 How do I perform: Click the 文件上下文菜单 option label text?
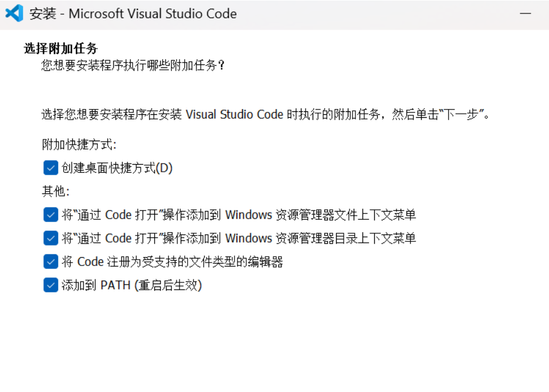pos(239,215)
